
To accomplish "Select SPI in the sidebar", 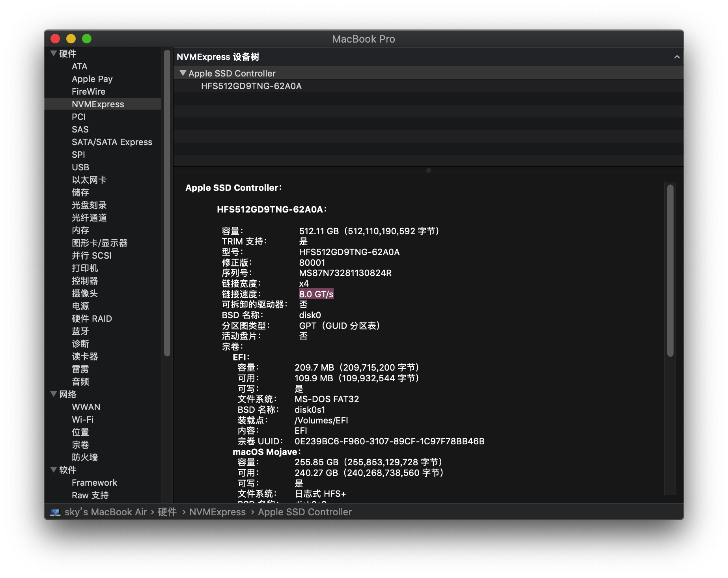I will click(x=78, y=155).
